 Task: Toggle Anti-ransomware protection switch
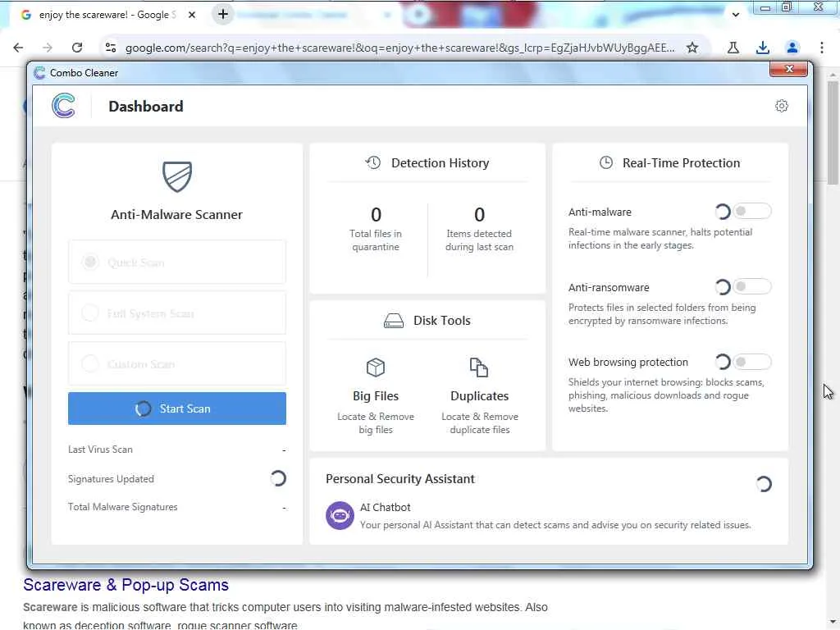[x=751, y=286]
